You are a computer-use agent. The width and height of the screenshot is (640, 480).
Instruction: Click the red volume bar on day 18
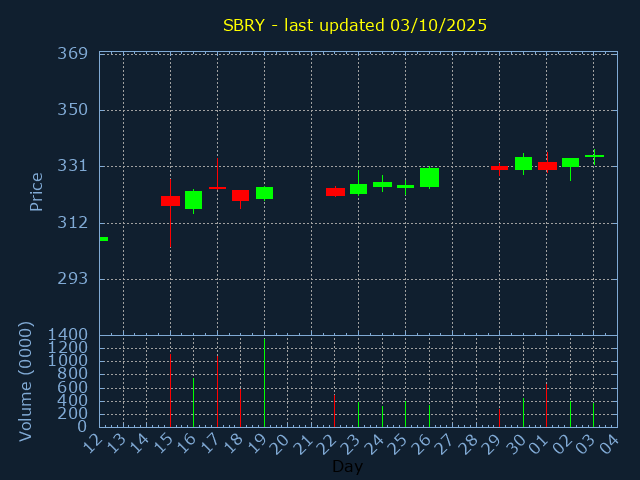(x=240, y=408)
